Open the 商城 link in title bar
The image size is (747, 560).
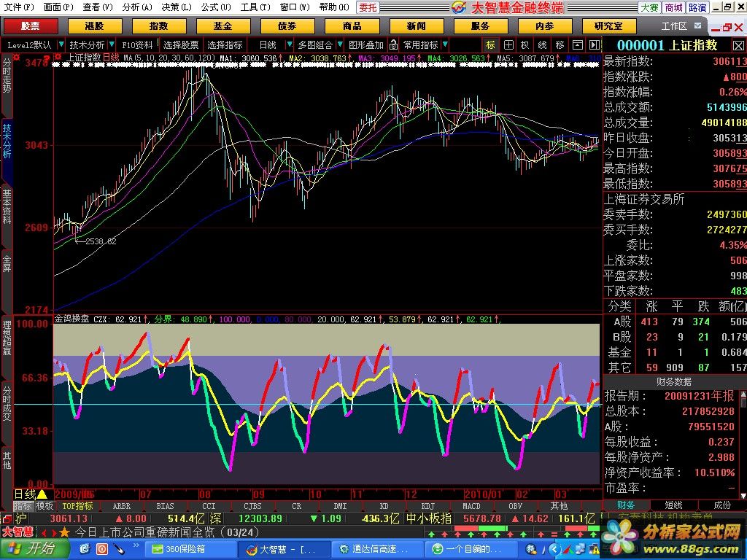tap(673, 7)
